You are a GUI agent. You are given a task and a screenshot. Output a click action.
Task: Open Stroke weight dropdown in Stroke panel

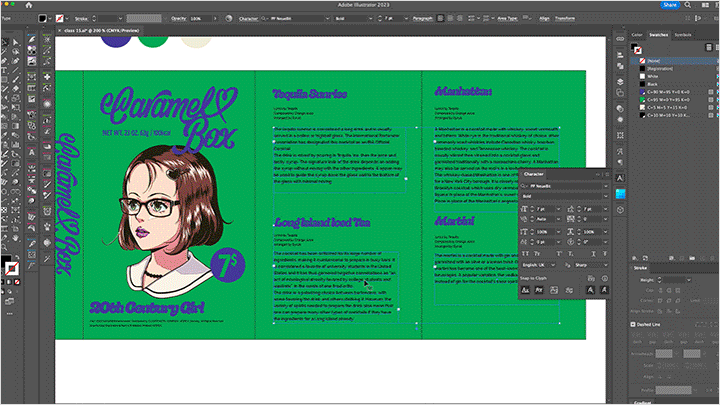[688, 280]
